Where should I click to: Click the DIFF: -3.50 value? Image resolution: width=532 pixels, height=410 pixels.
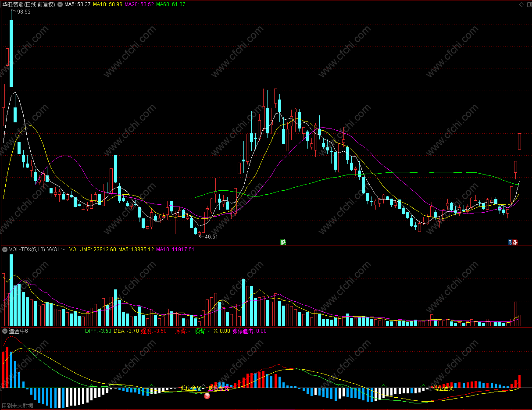(x=98, y=331)
